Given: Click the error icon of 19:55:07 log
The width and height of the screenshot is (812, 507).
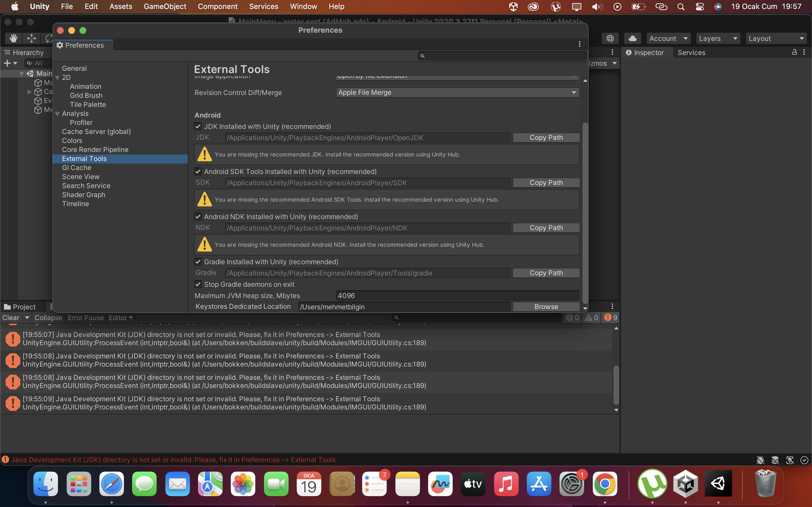Looking at the screenshot, I should (x=13, y=339).
